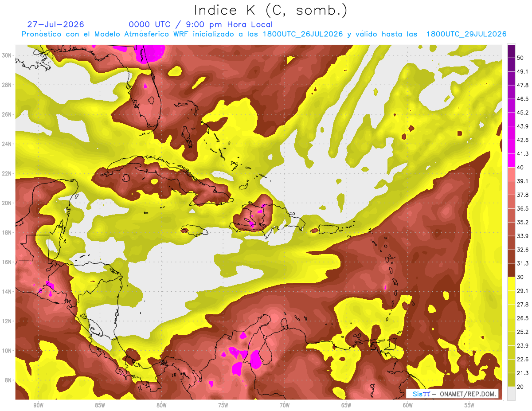
Task: Click the latitude axis label '20N'
Action: pos(7,203)
